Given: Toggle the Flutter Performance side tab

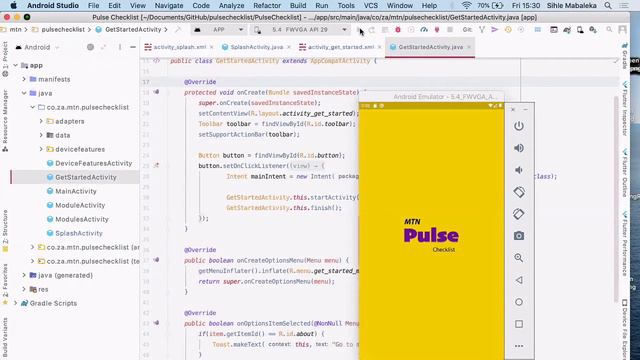Looking at the screenshot, I should [625, 244].
